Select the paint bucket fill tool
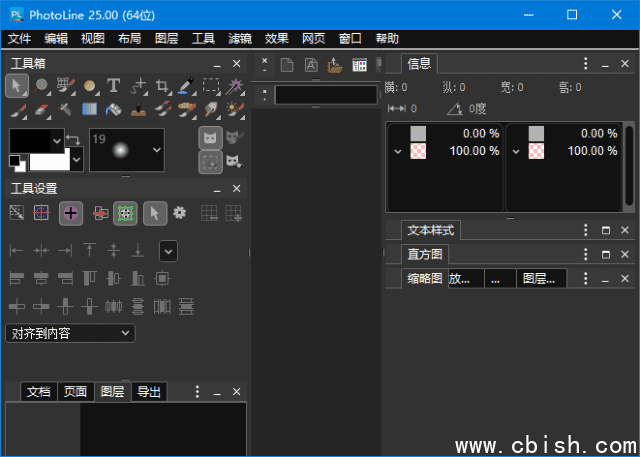 [x=113, y=109]
